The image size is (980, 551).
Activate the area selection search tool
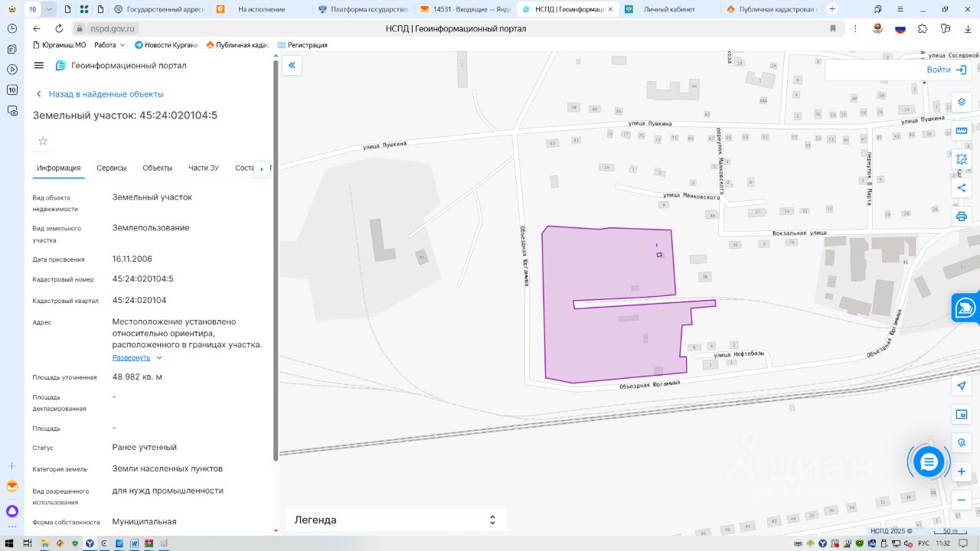(962, 159)
